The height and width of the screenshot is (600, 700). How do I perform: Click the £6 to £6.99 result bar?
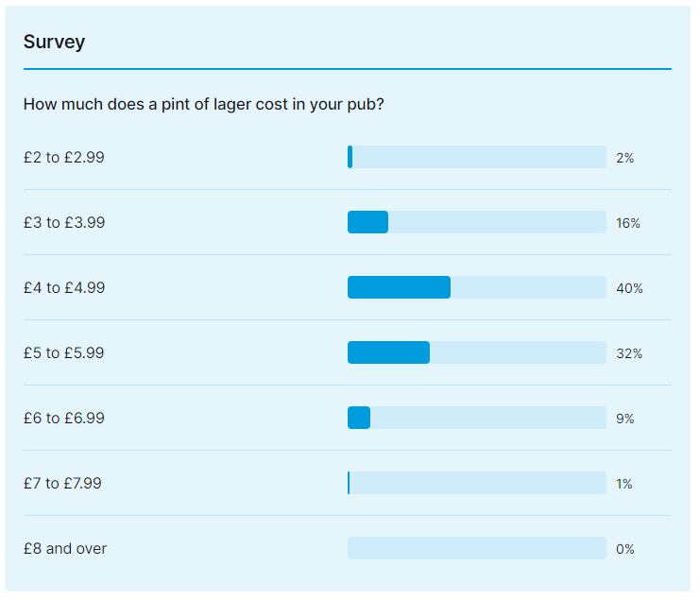476,419
